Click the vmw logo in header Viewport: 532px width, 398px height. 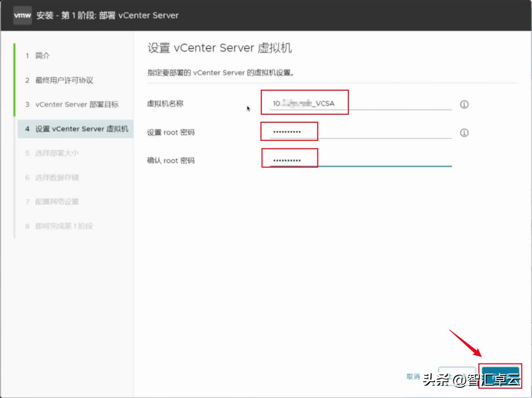click(22, 16)
